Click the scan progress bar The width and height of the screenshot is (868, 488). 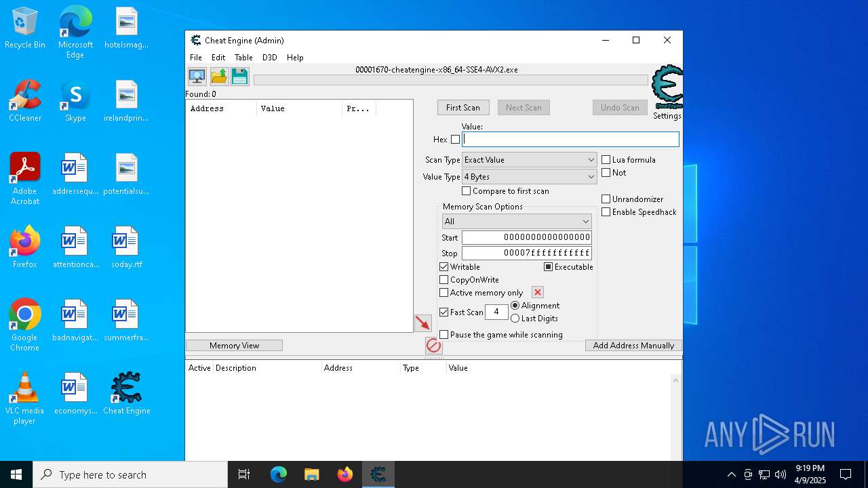451,80
